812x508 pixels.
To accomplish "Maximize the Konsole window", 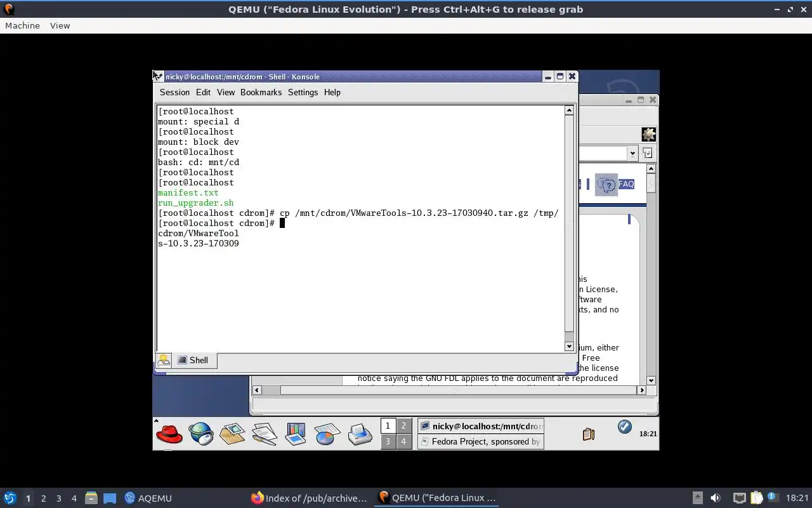I will (x=560, y=76).
